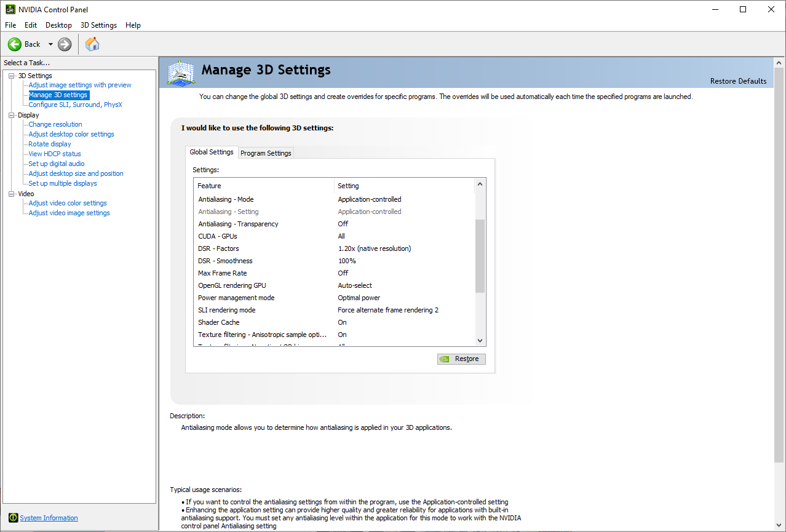Click the Force alternate frame rendering 2 value
Viewport: 786px width, 532px height.
point(388,310)
